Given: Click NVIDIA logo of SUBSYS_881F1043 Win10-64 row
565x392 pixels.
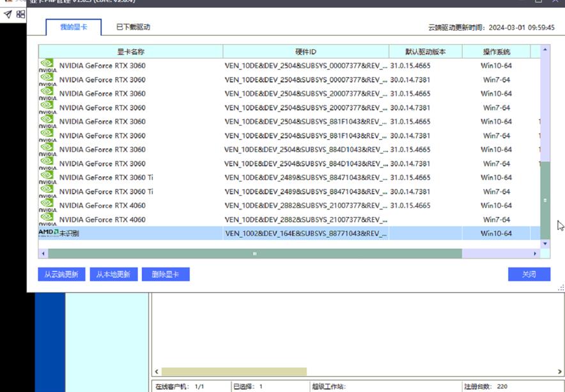Looking at the screenshot, I should pos(47,122).
